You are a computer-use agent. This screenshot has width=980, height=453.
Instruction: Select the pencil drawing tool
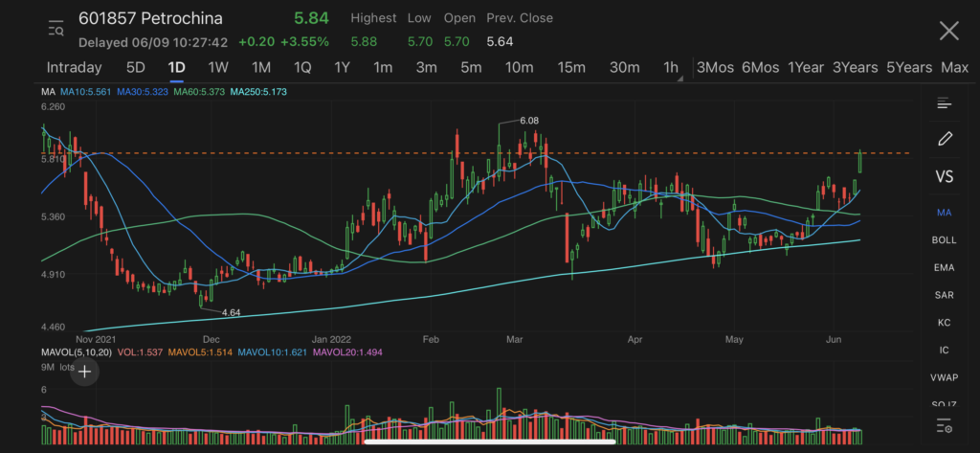coord(945,139)
